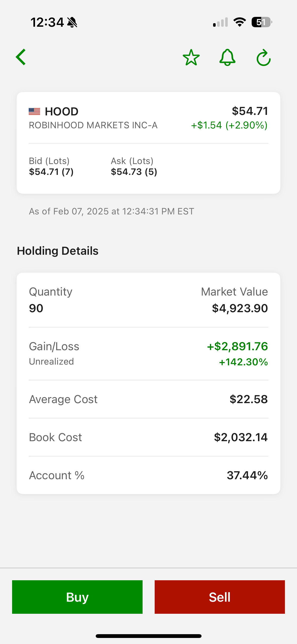The height and width of the screenshot is (644, 297).
Task: Set a price alert with bell icon
Action: click(x=227, y=57)
